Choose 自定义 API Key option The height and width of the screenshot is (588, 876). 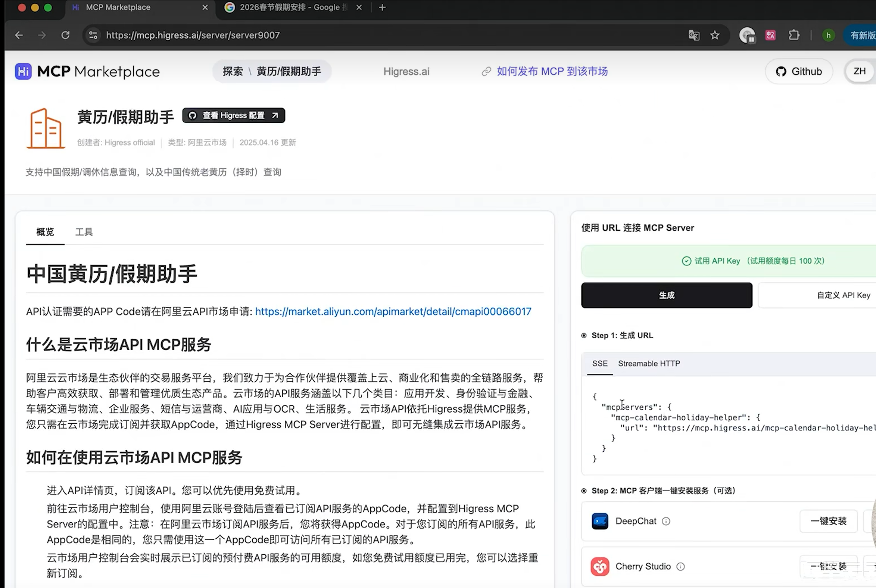(817, 296)
